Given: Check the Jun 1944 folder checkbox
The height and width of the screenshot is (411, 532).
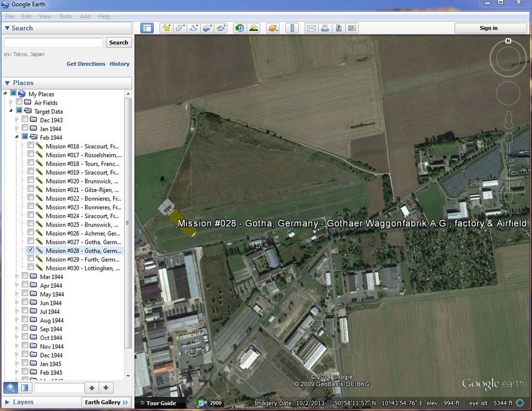Looking at the screenshot, I should tap(25, 302).
